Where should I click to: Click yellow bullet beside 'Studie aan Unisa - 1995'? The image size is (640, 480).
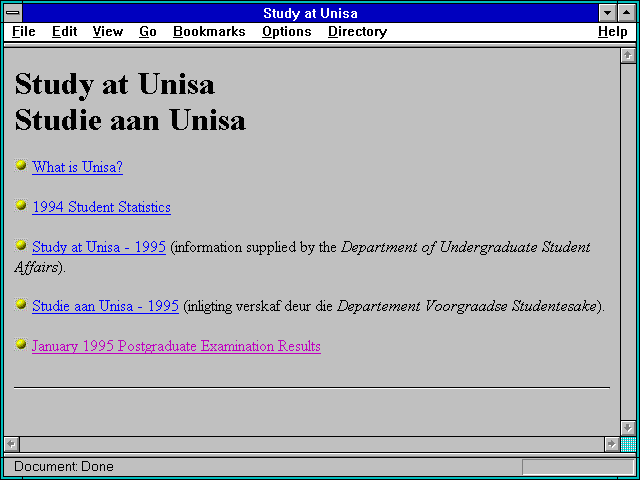click(x=21, y=304)
